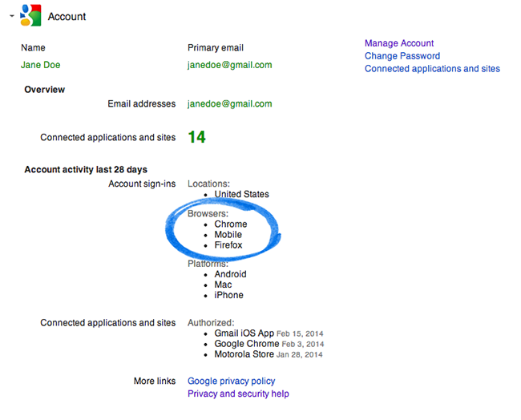Click the Account heading text

[67, 16]
